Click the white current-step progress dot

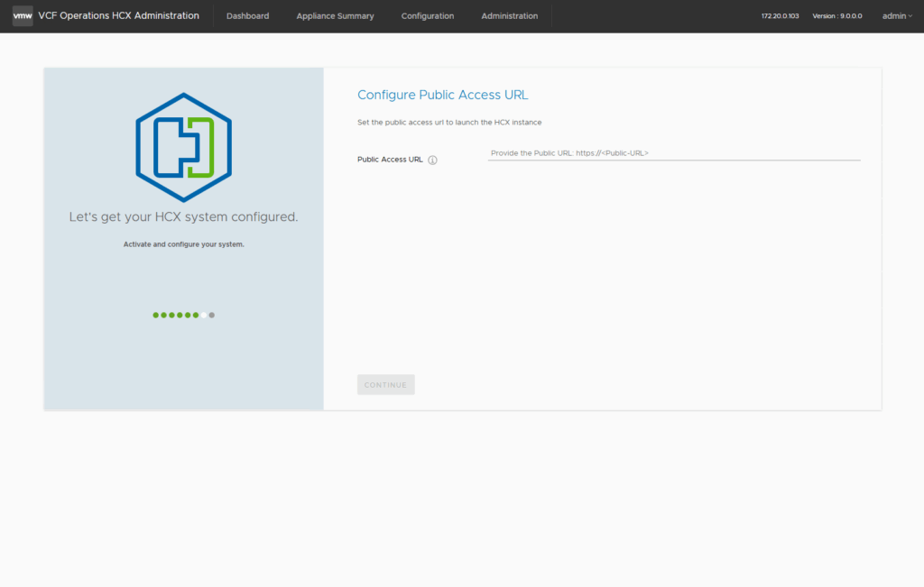pos(204,316)
